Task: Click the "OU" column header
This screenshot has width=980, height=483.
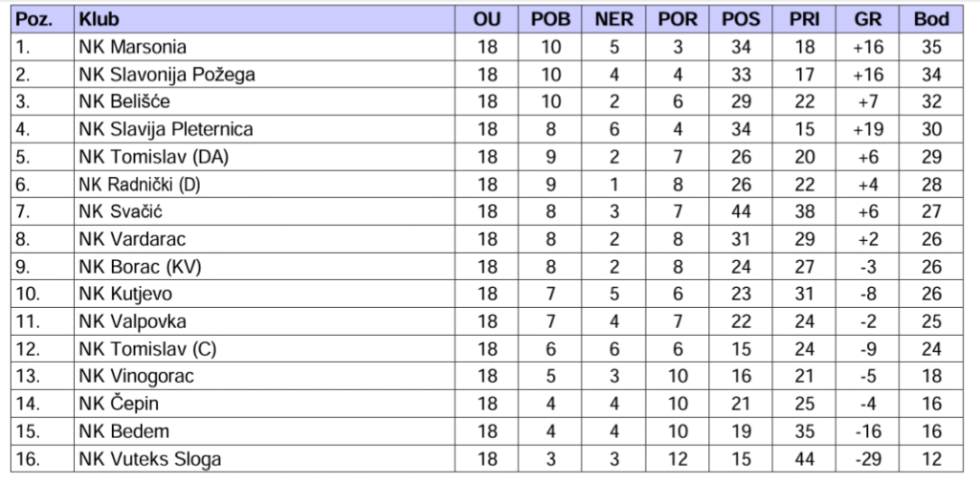Action: pyautogui.click(x=487, y=19)
